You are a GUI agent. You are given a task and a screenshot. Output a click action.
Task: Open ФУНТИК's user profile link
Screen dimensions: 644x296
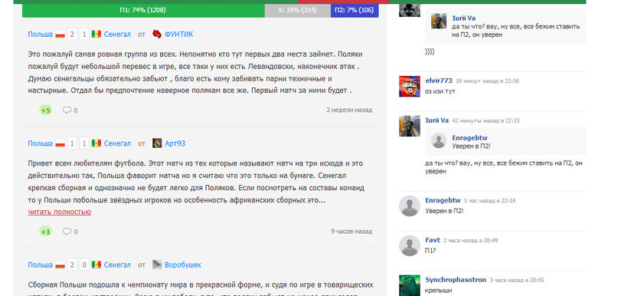(178, 34)
